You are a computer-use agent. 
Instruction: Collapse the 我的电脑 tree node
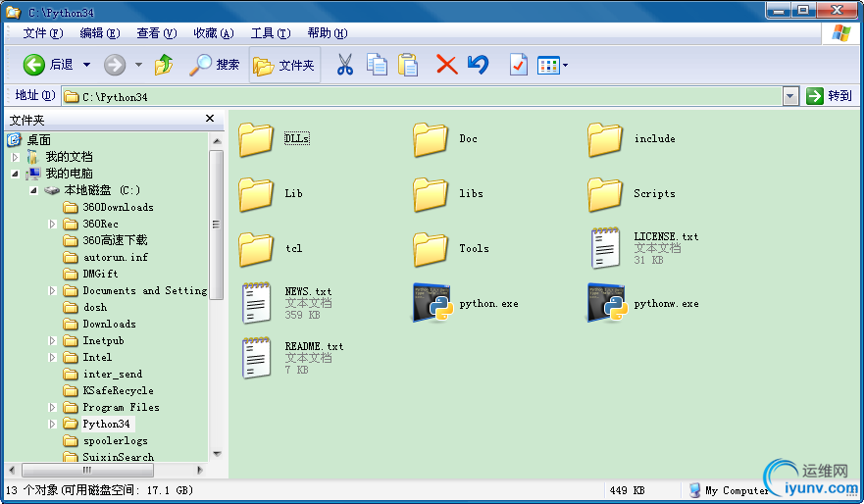16,175
